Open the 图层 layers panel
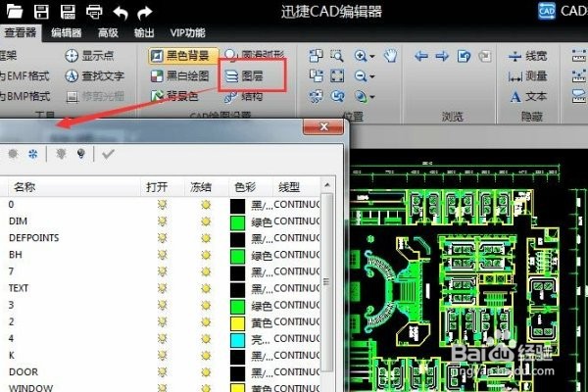The height and width of the screenshot is (392, 588). pos(244,76)
